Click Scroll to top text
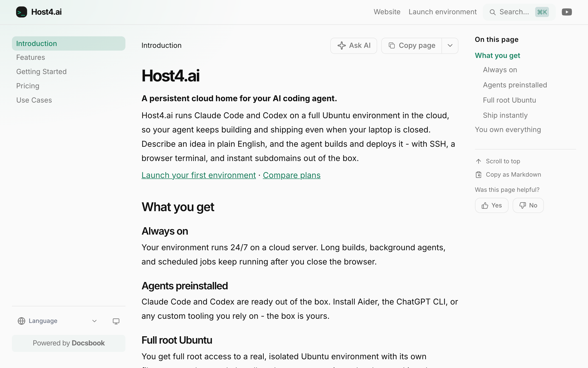The image size is (588, 368). [x=503, y=161]
